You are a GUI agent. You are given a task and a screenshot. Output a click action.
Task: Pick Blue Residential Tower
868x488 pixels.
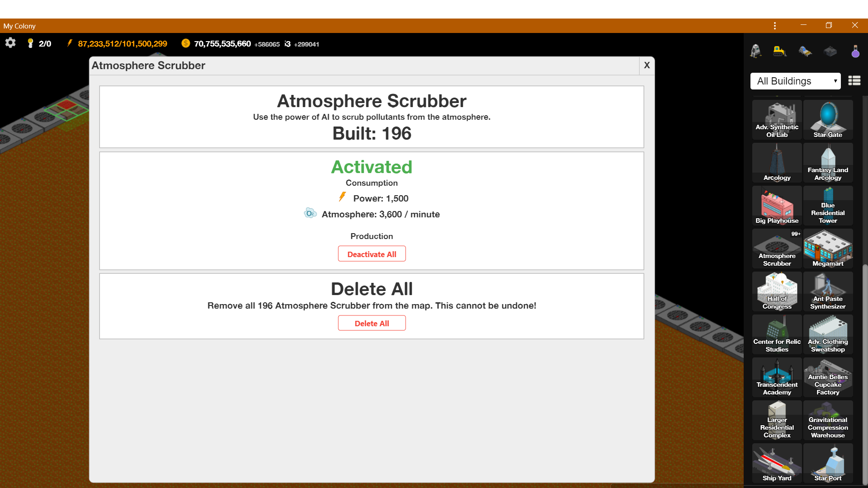click(x=828, y=206)
